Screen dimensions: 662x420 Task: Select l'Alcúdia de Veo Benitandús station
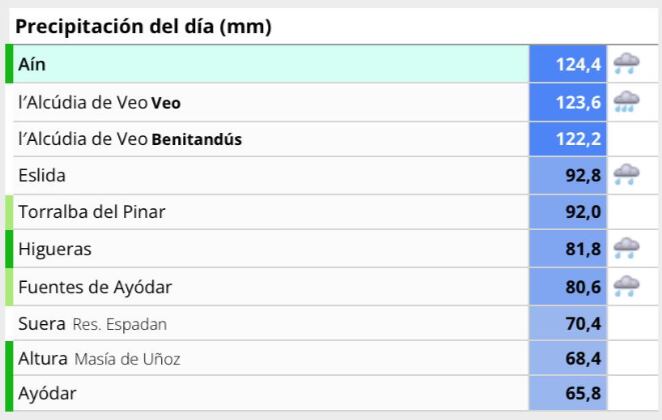129,139
